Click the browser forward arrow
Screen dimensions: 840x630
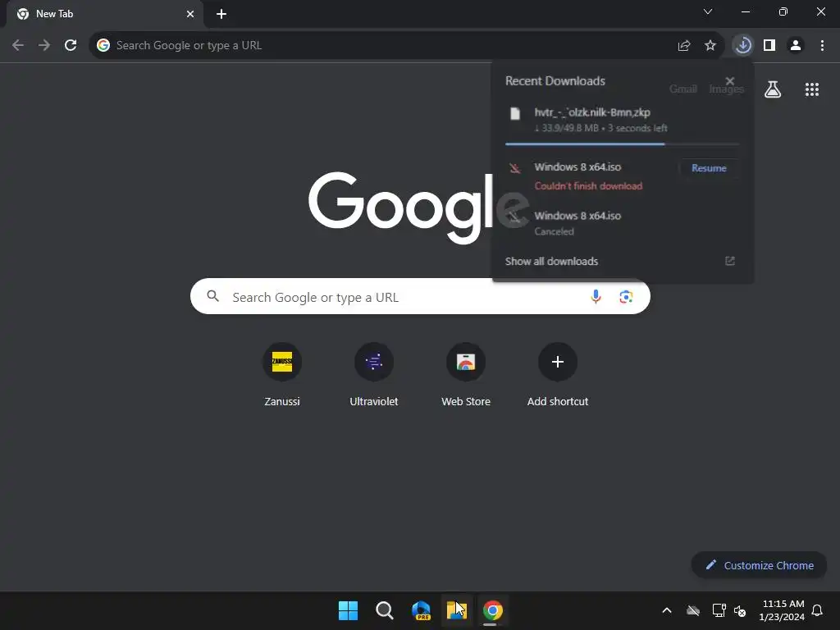tap(44, 46)
